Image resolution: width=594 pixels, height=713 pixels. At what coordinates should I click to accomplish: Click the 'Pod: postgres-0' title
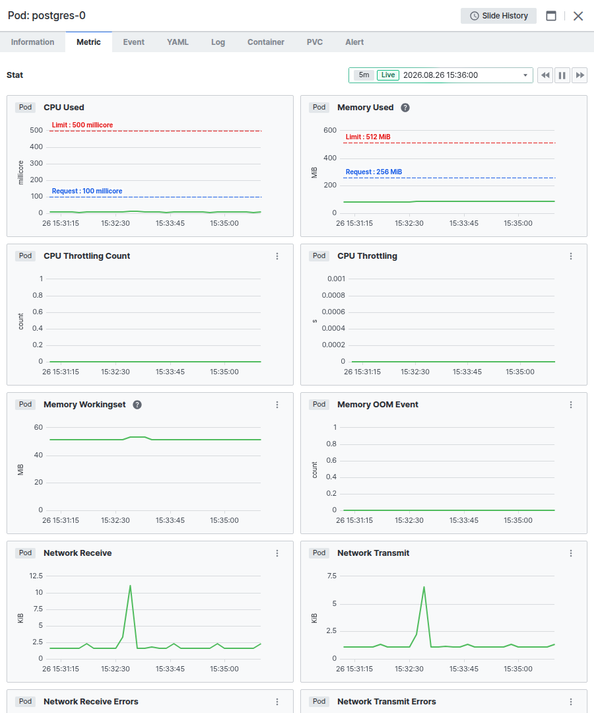(x=46, y=15)
